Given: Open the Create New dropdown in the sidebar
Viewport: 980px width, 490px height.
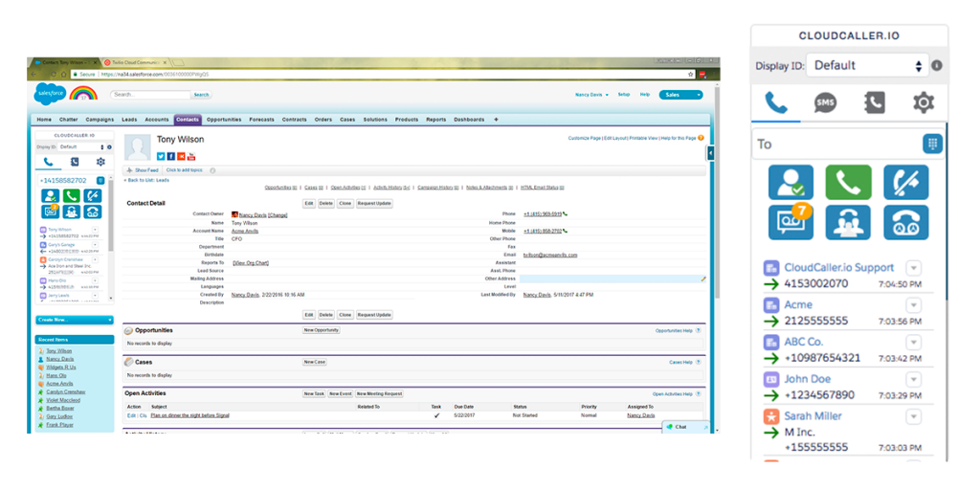Looking at the screenshot, I should 75,320.
